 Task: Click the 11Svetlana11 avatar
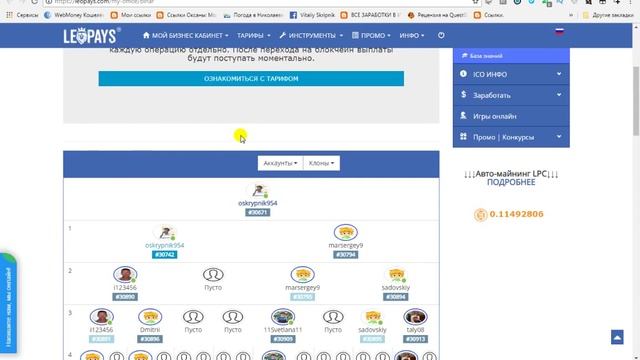pos(283,317)
